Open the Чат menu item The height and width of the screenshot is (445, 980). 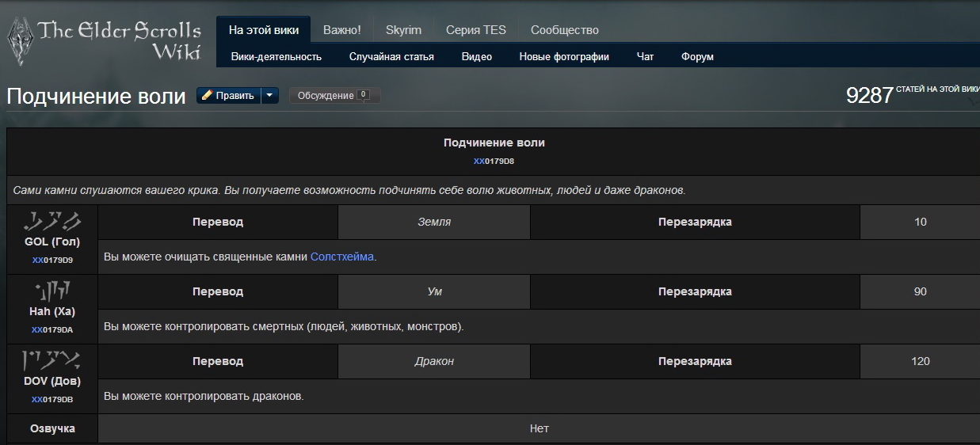[646, 56]
